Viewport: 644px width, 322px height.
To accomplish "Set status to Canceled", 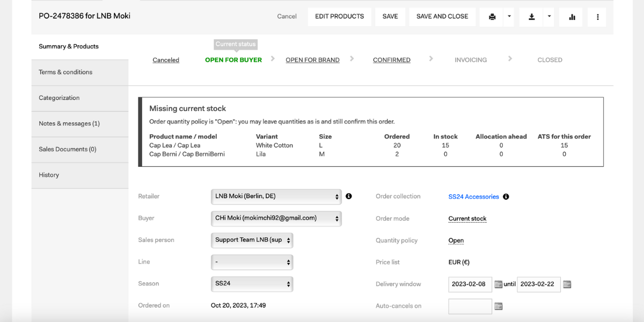I will [166, 60].
